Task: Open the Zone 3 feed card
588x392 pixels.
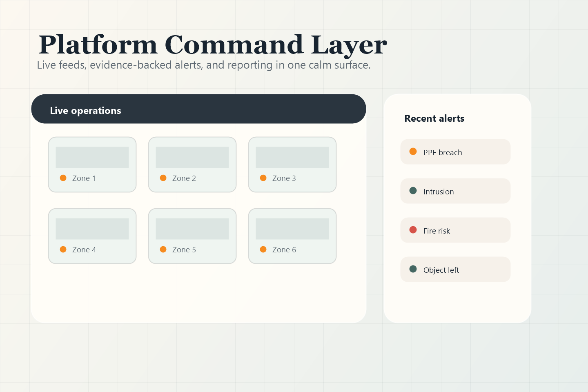Action: [292, 165]
